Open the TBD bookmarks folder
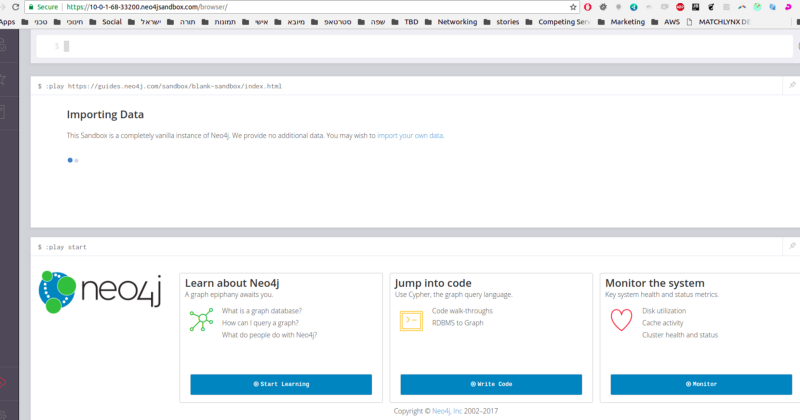 point(405,22)
